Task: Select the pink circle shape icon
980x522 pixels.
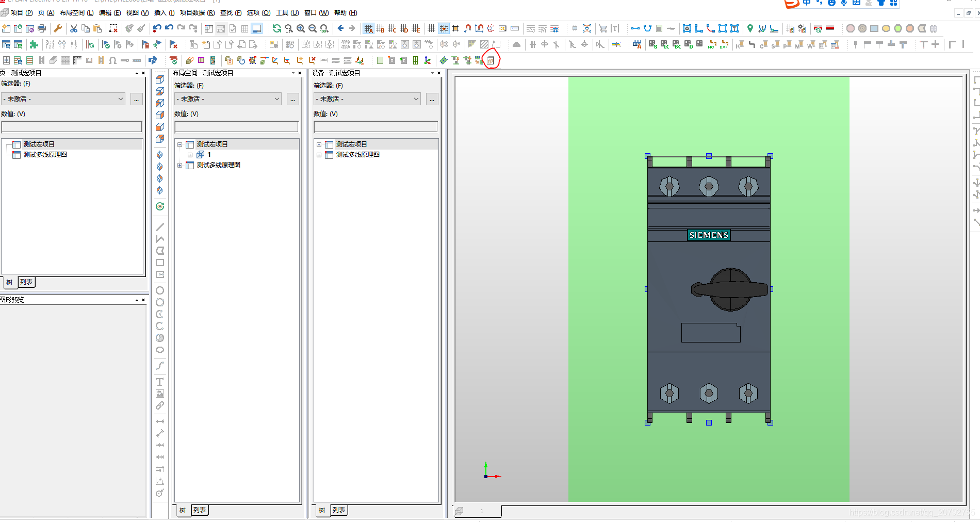Action: [851, 28]
